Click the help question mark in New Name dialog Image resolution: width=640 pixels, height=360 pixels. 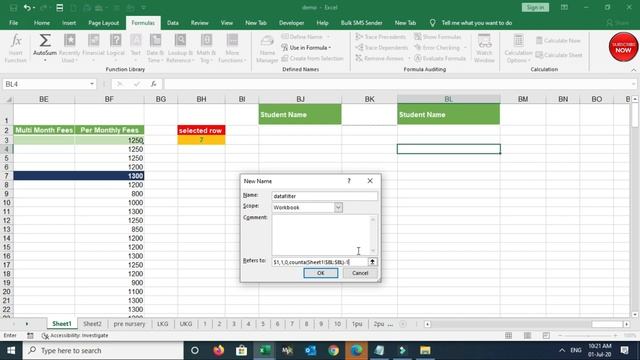pos(349,181)
